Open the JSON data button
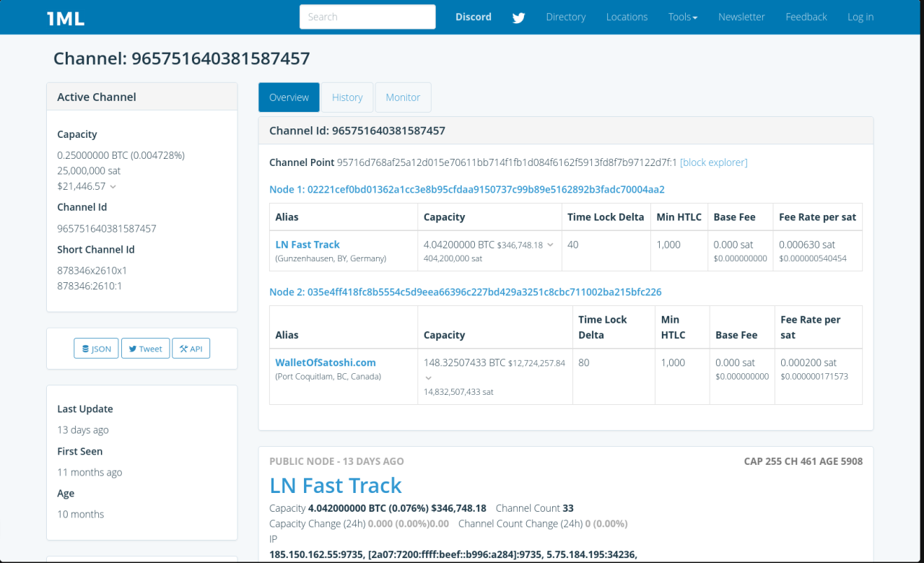 [96, 349]
